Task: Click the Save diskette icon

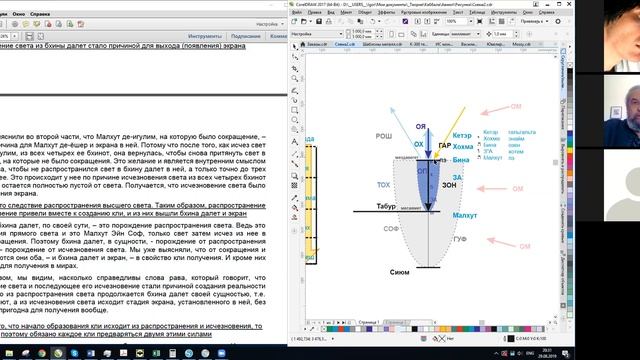Action: click(x=319, y=21)
